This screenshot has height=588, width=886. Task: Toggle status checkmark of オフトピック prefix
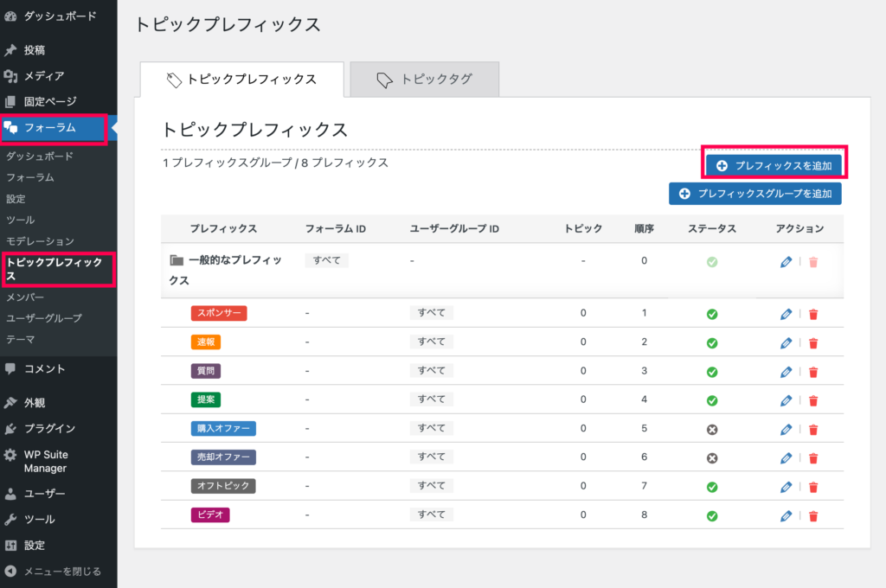tap(712, 487)
